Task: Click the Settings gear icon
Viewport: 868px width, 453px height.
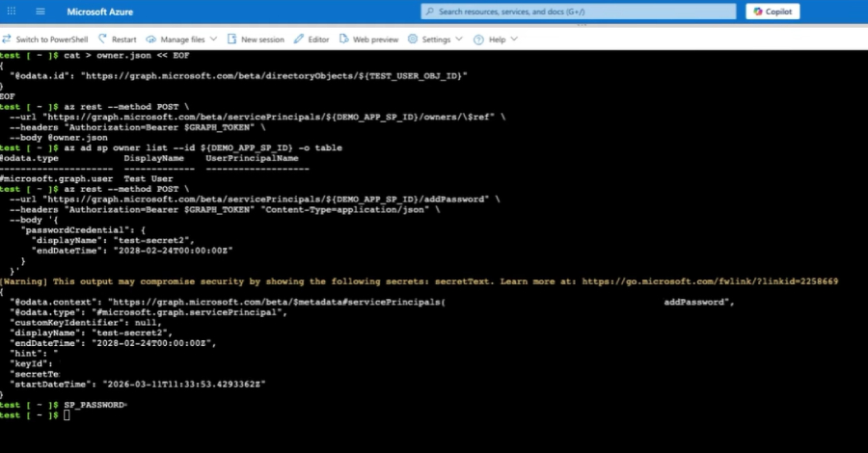Action: point(413,40)
